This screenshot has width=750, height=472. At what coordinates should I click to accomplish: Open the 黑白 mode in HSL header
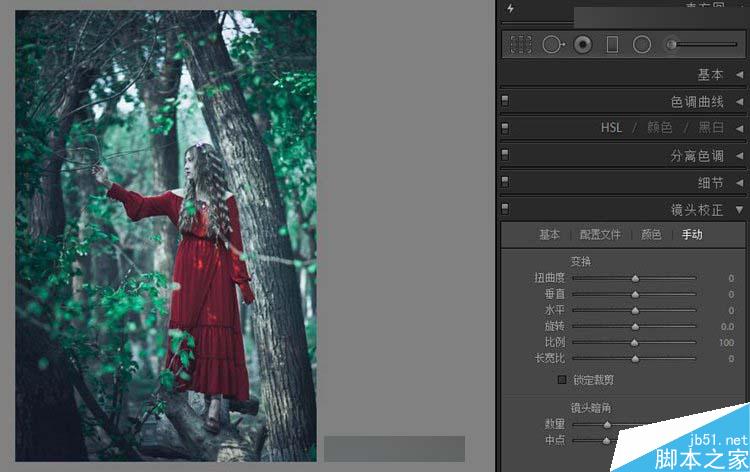click(710, 128)
